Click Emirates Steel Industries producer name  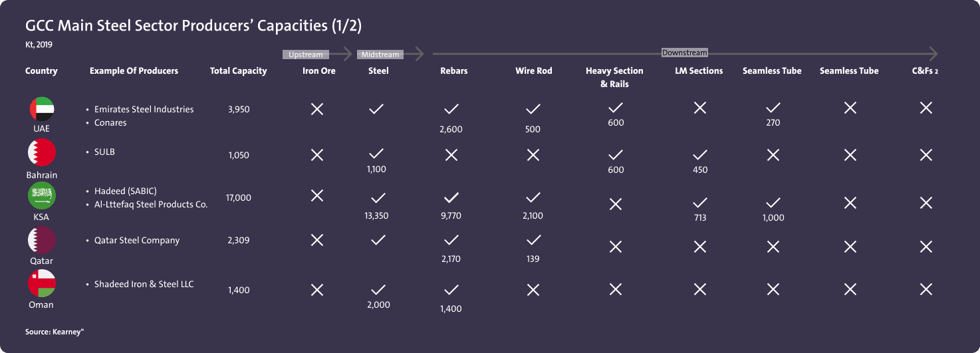pyautogui.click(x=144, y=109)
